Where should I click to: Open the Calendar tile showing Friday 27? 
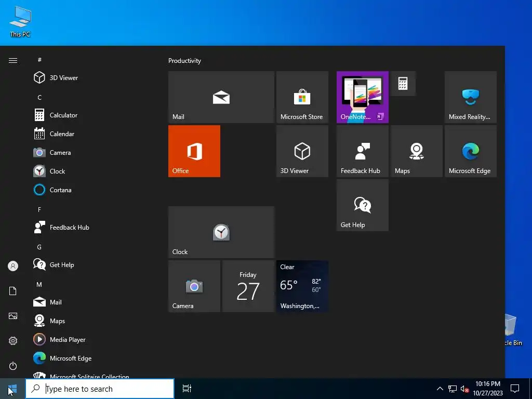tap(248, 286)
